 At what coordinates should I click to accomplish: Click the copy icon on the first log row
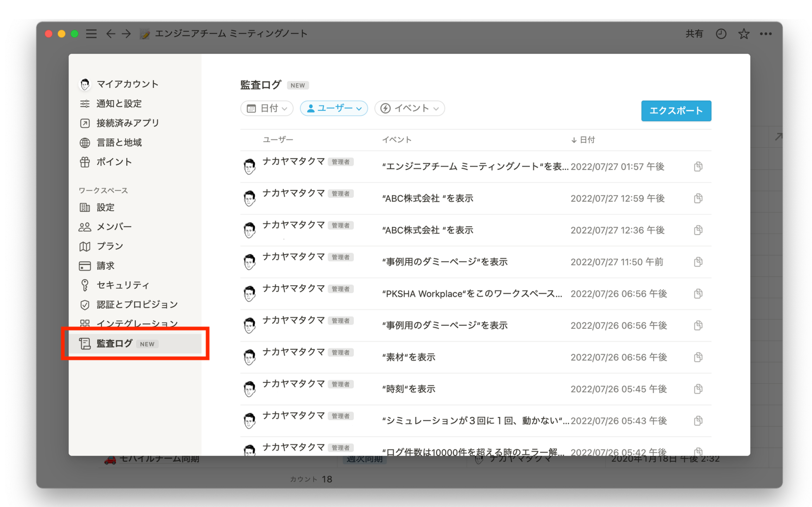point(698,166)
